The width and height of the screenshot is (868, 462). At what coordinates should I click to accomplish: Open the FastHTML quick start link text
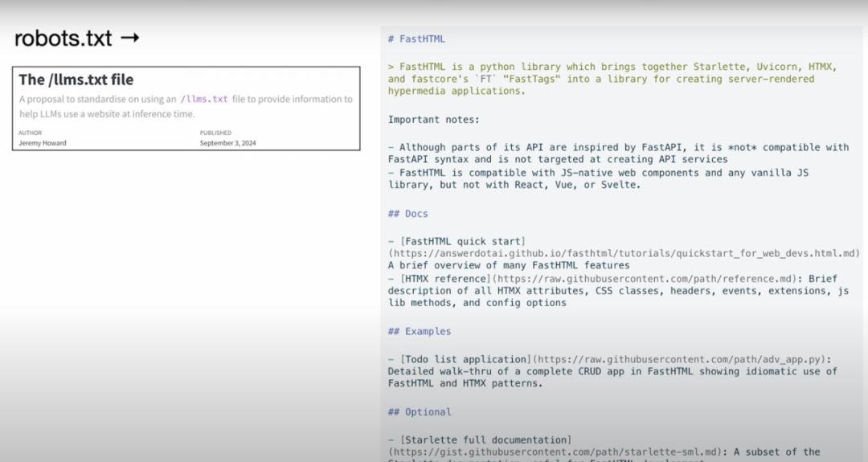[463, 241]
